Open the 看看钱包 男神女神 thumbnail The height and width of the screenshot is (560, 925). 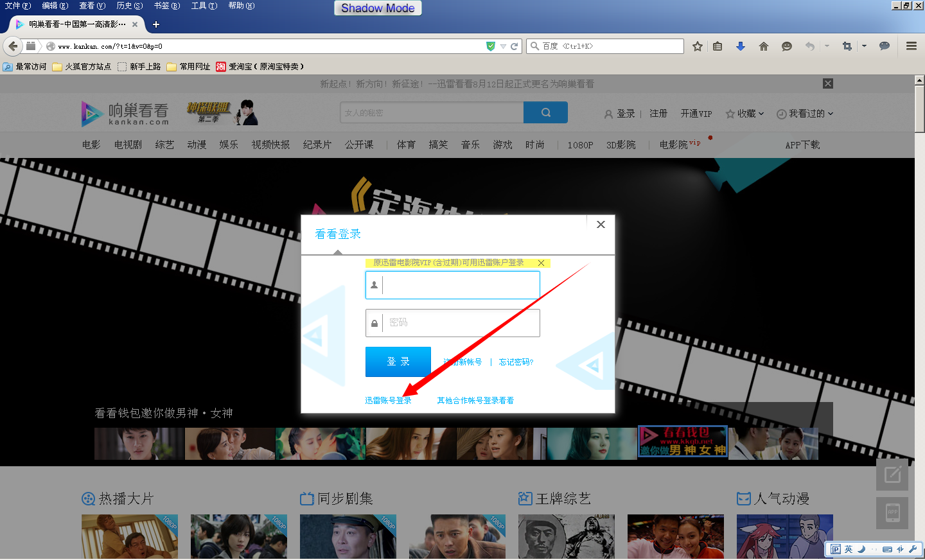682,443
